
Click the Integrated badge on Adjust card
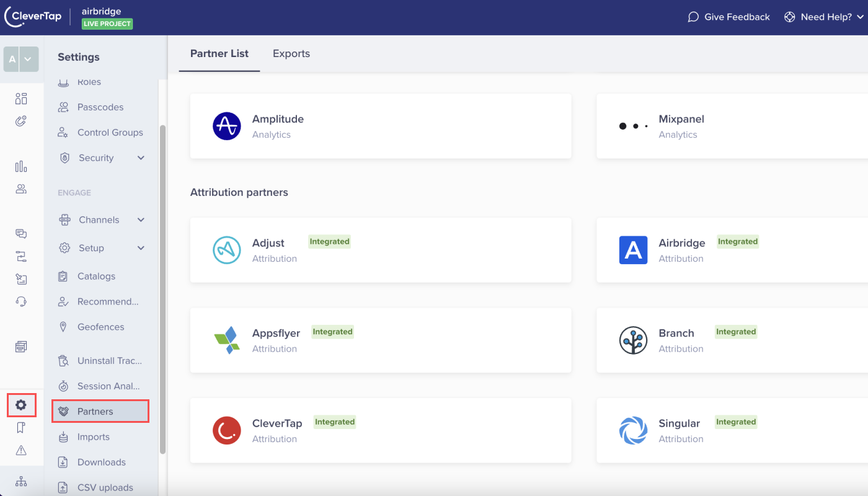330,242
